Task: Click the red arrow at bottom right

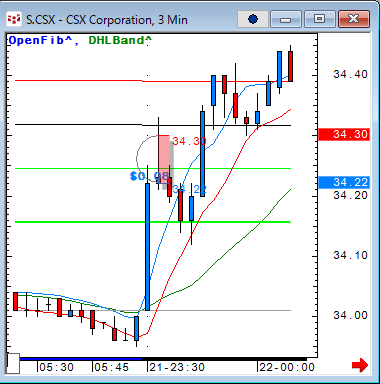Action: [360, 366]
